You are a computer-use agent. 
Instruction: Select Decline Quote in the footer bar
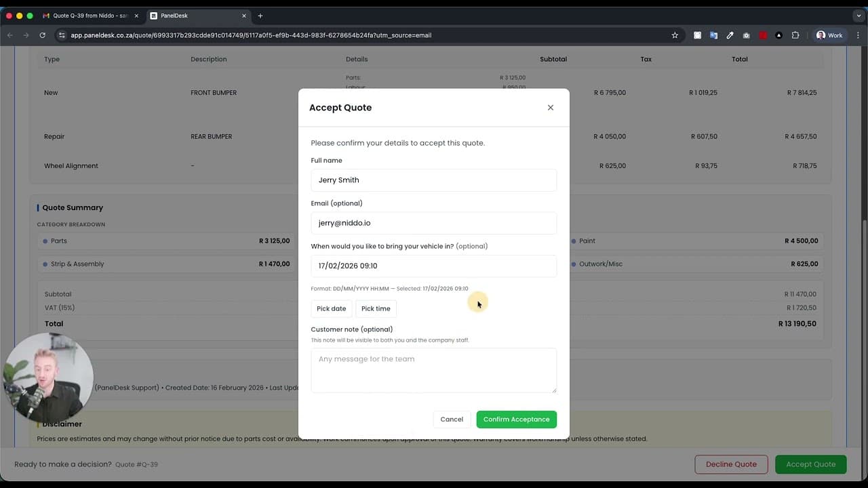pyautogui.click(x=731, y=464)
